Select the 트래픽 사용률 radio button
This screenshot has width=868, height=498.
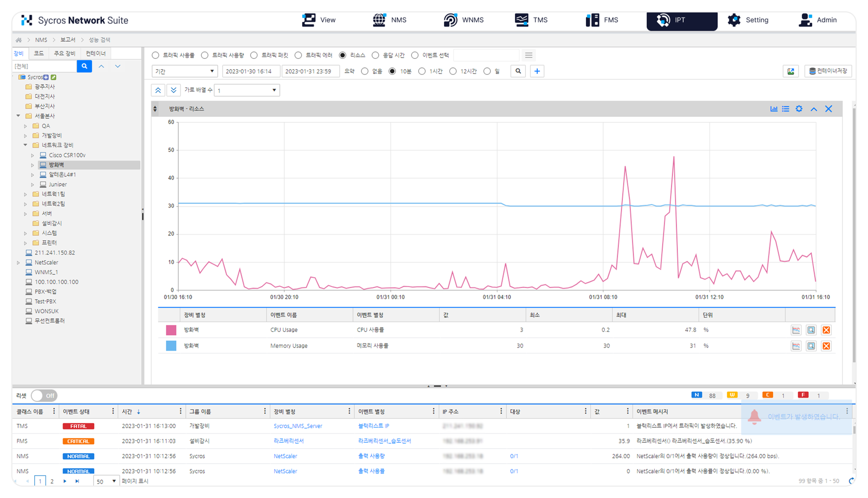point(156,55)
